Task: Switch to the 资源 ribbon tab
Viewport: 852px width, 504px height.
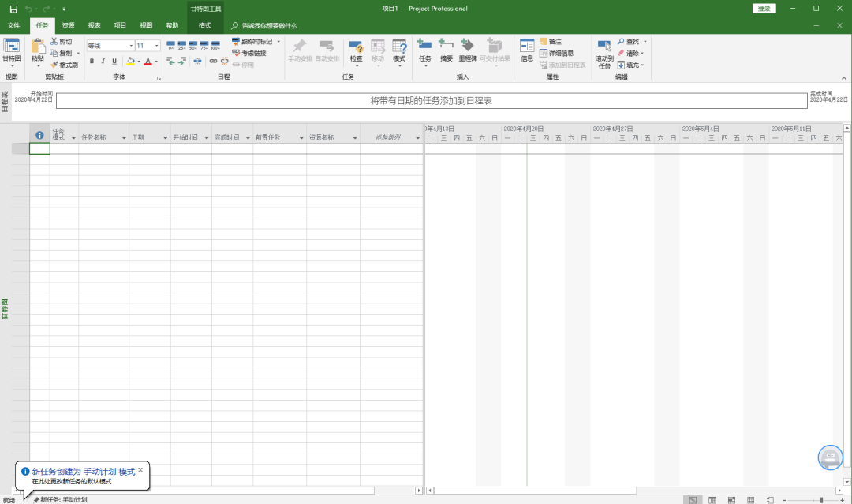Action: (68, 25)
